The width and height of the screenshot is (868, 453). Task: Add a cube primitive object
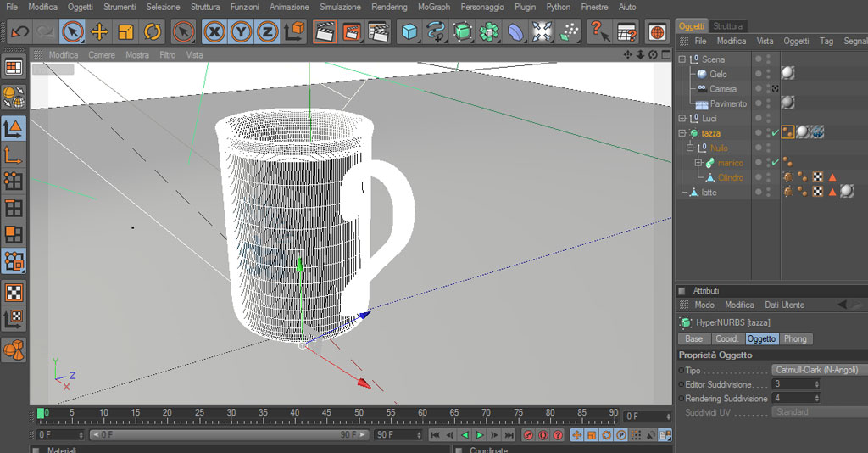coord(410,32)
